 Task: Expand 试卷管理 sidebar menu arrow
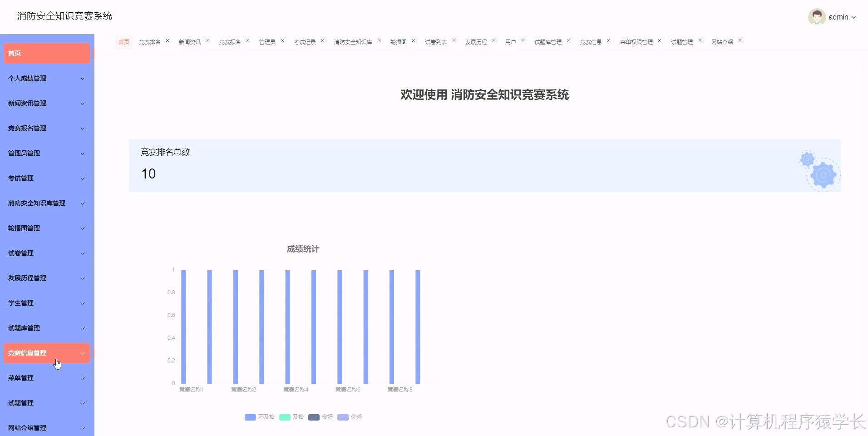pyautogui.click(x=83, y=253)
